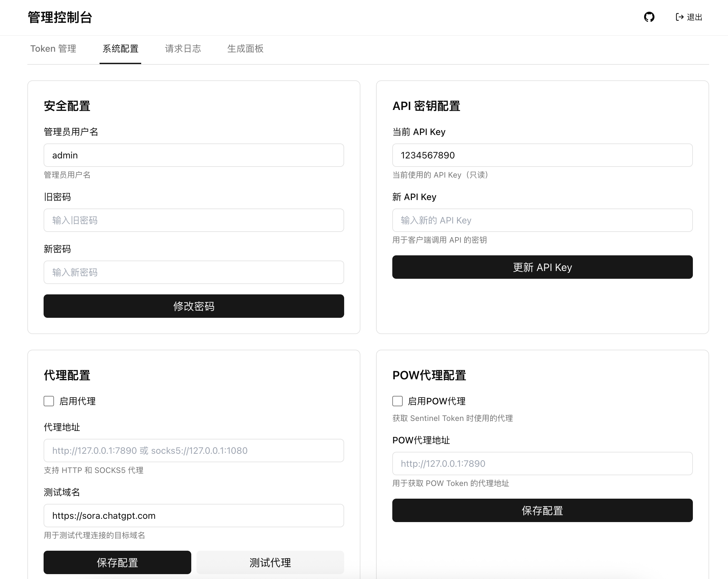Click 保存配置 in the POW代理配置 card
728x579 pixels.
tap(542, 510)
